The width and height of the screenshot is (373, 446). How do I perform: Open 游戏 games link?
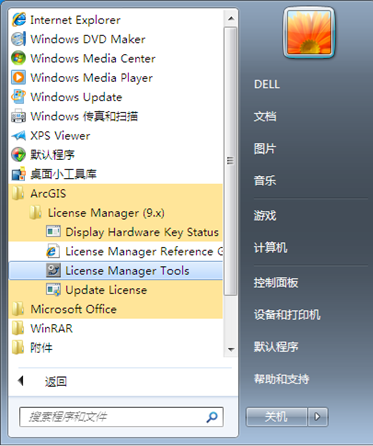point(265,216)
